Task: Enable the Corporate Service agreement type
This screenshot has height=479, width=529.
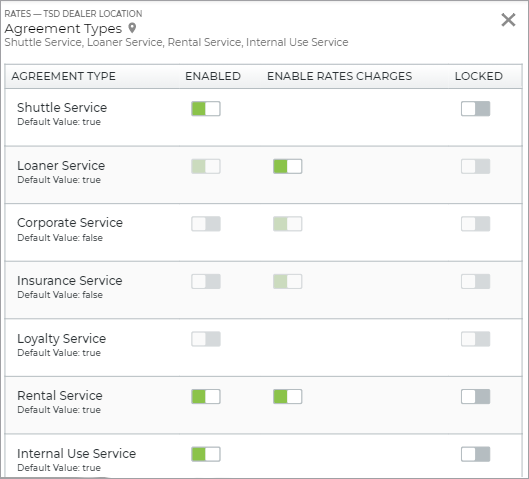Action: [x=206, y=224]
